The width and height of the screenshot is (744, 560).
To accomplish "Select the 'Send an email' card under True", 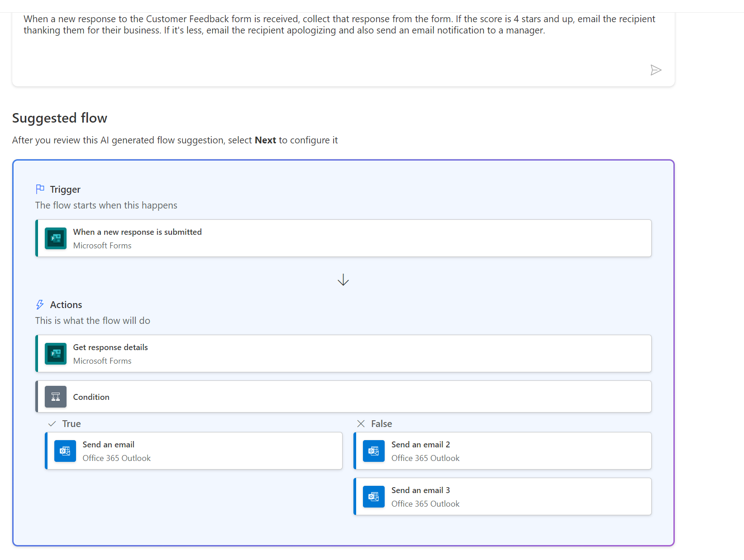I will [194, 451].
